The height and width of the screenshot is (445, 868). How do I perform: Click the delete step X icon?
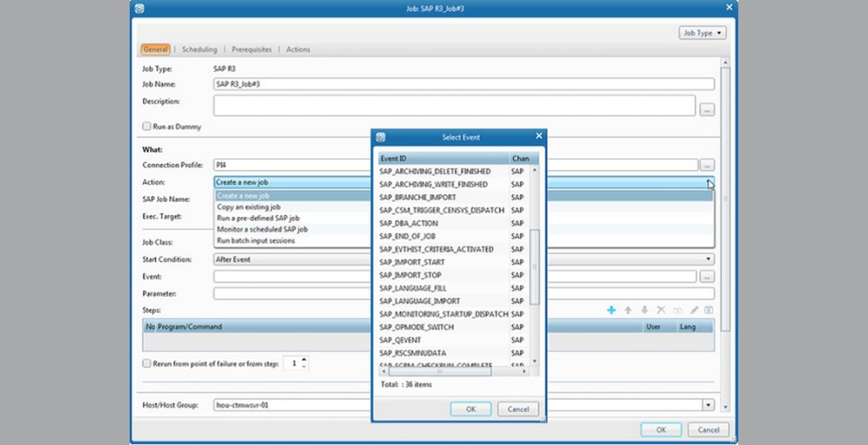[x=661, y=311]
